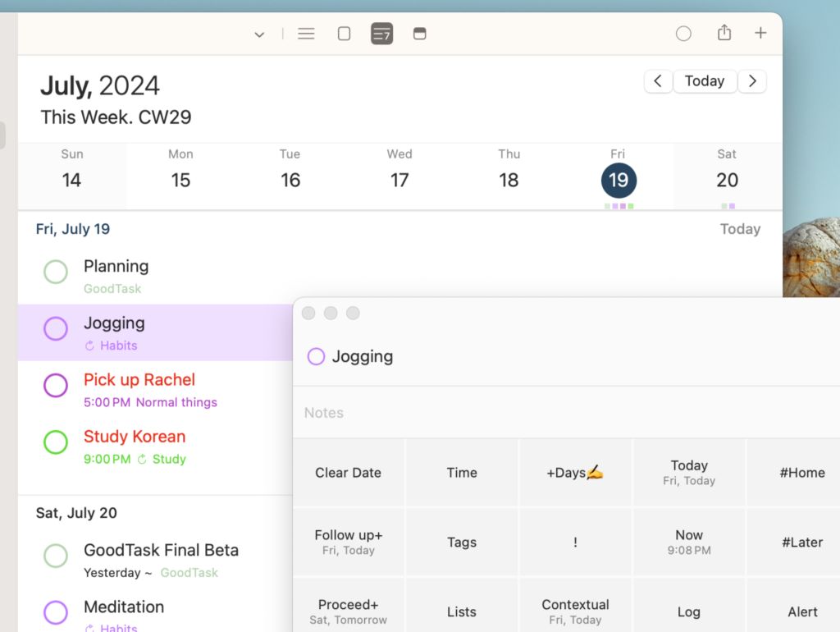Mark the Planning task as complete
840x632 pixels.
[x=55, y=272]
